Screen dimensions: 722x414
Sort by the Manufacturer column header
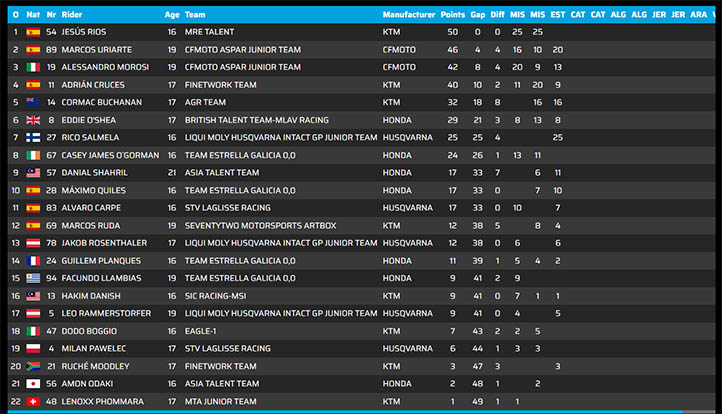point(409,15)
